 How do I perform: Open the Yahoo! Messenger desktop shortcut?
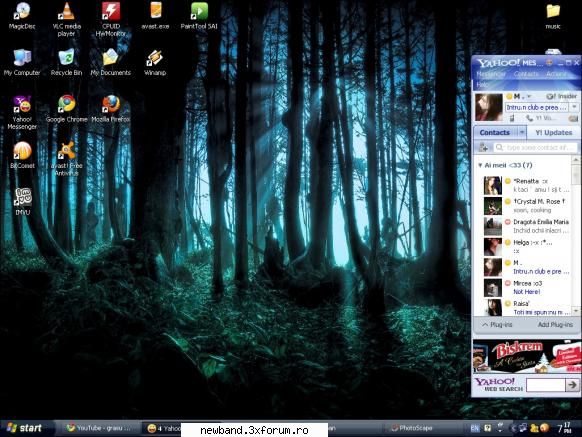coord(22,112)
